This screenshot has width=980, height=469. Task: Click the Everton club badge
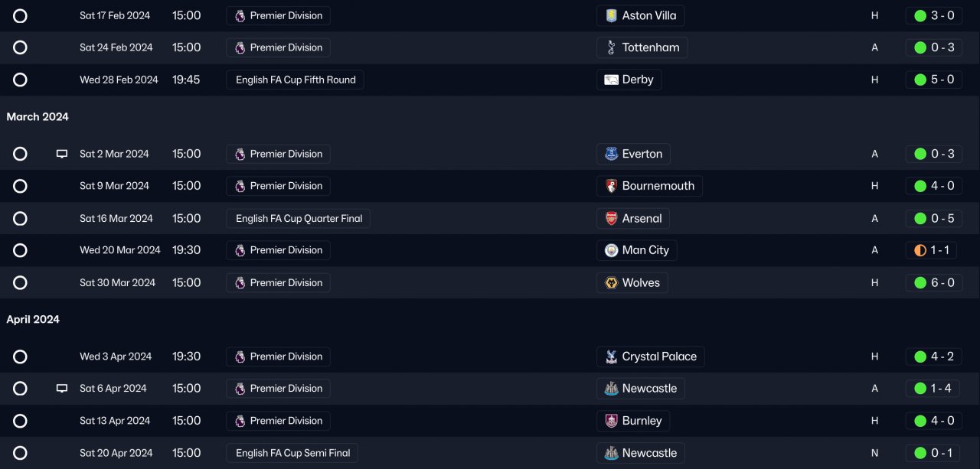point(611,154)
